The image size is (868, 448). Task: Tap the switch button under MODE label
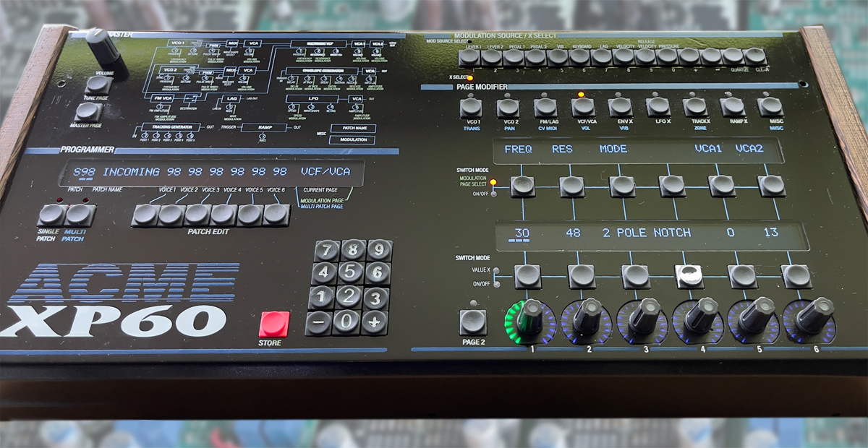[622, 186]
